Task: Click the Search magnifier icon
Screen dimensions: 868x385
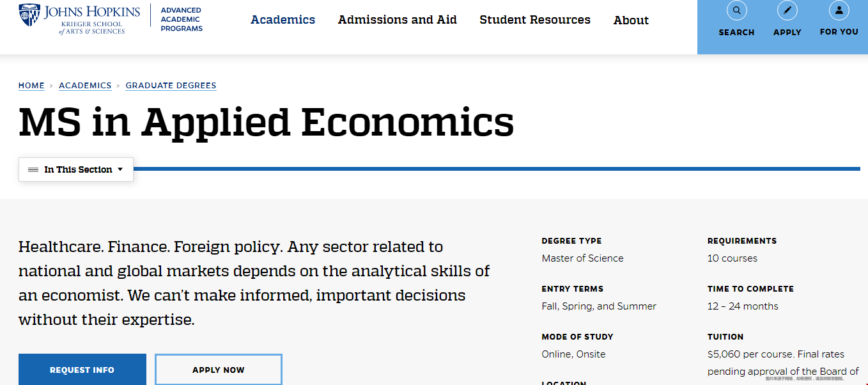Action: (x=736, y=10)
